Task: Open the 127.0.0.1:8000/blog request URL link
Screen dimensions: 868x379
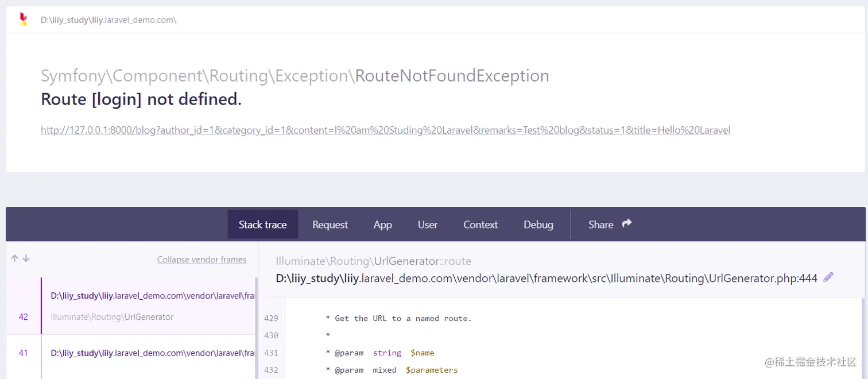Action: [385, 130]
